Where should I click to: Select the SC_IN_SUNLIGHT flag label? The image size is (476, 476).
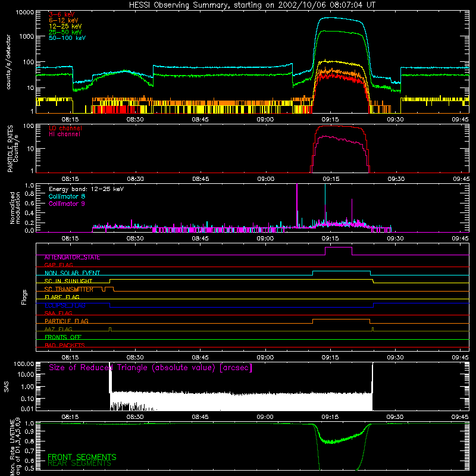[x=68, y=281]
